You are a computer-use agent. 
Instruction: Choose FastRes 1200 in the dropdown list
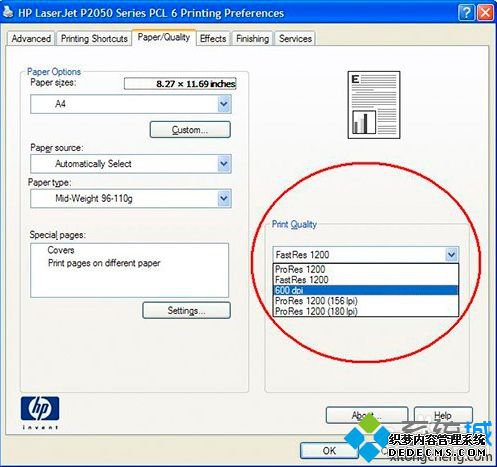366,280
